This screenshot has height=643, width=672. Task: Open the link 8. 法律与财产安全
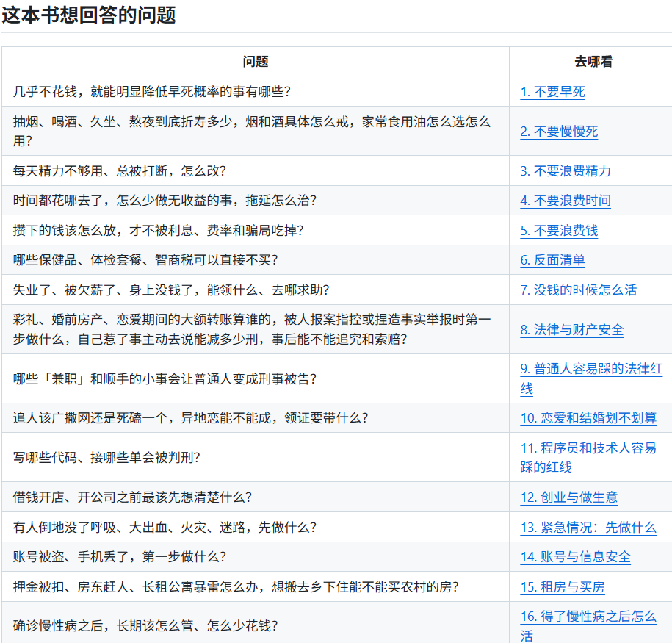[571, 330]
